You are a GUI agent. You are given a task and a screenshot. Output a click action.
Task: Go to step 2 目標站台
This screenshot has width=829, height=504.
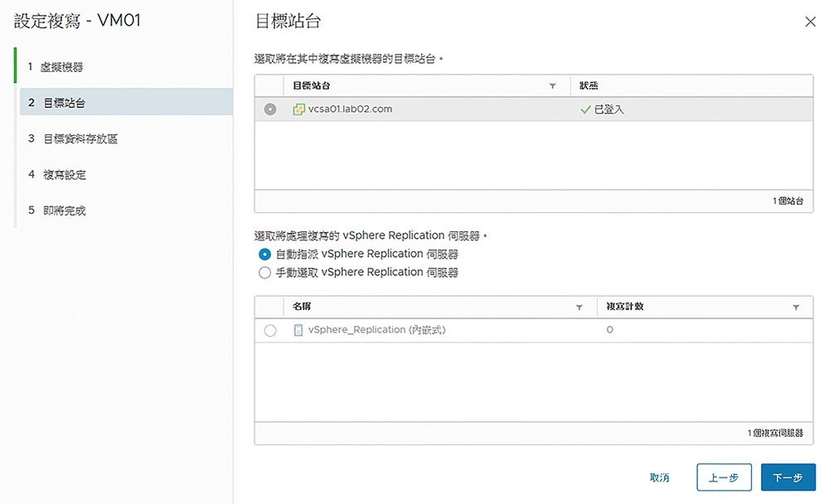tap(126, 102)
